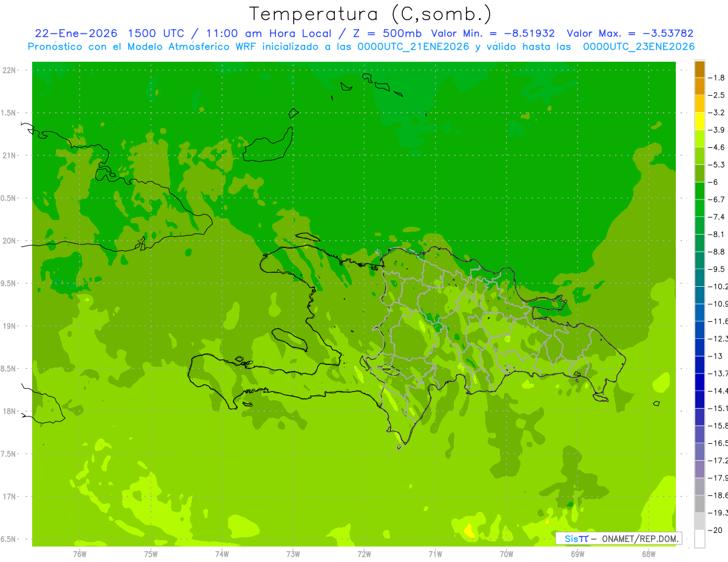Viewport: 728px width, 562px height.
Task: Click the -20 colorbar value
Action: click(x=715, y=530)
